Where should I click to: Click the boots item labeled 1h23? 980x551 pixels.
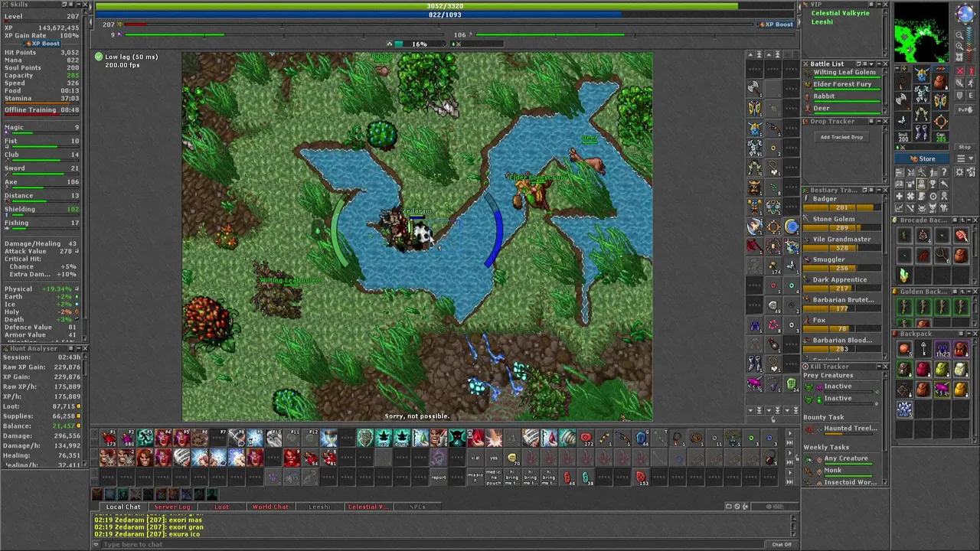coord(942,349)
